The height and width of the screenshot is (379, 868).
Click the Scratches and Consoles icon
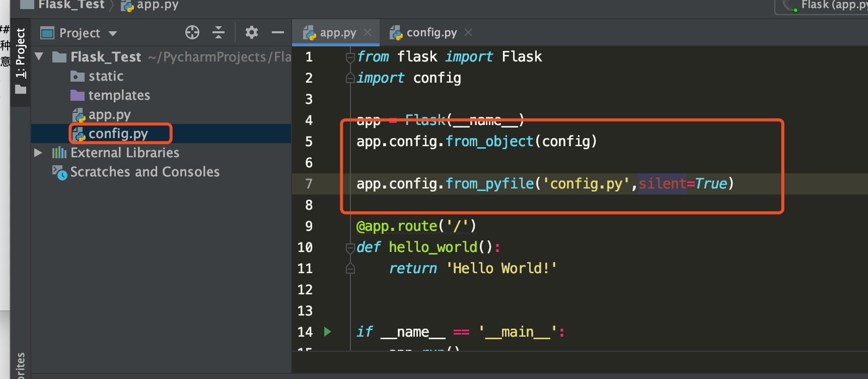[59, 172]
